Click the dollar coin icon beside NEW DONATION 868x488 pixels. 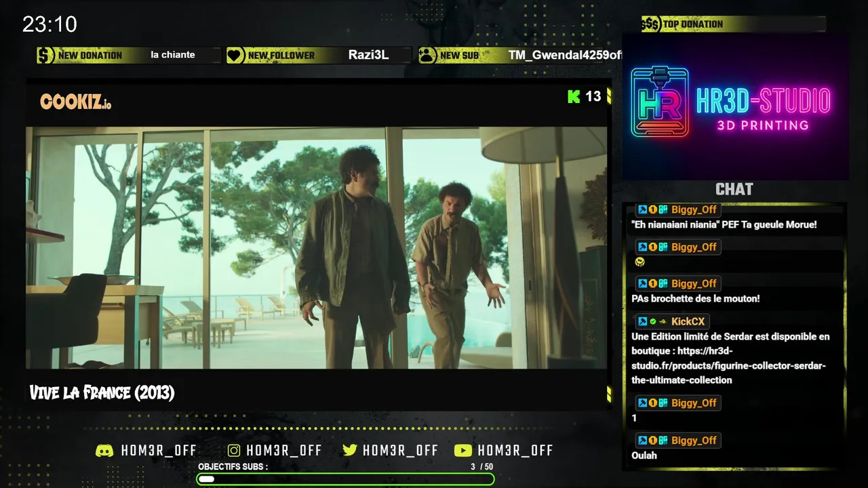pos(45,56)
